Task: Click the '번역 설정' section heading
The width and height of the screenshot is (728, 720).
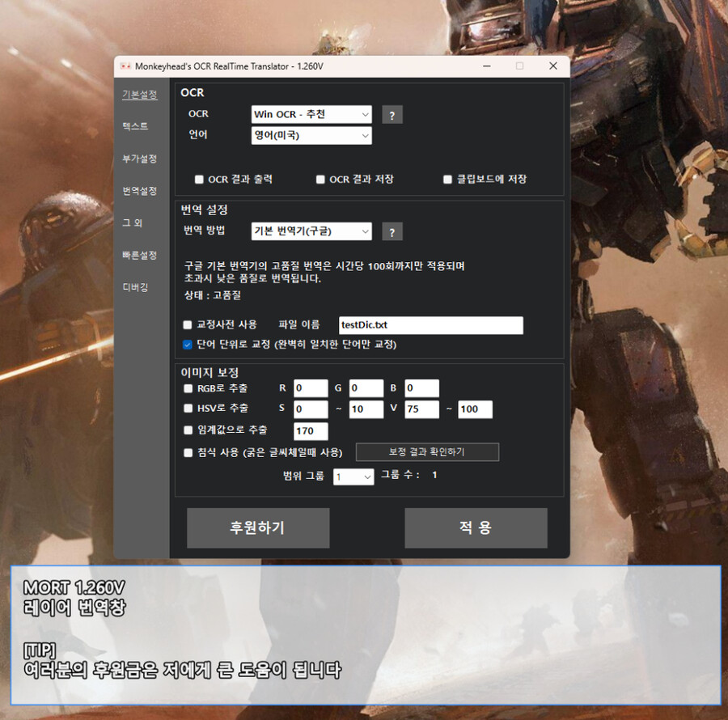Action: (205, 210)
